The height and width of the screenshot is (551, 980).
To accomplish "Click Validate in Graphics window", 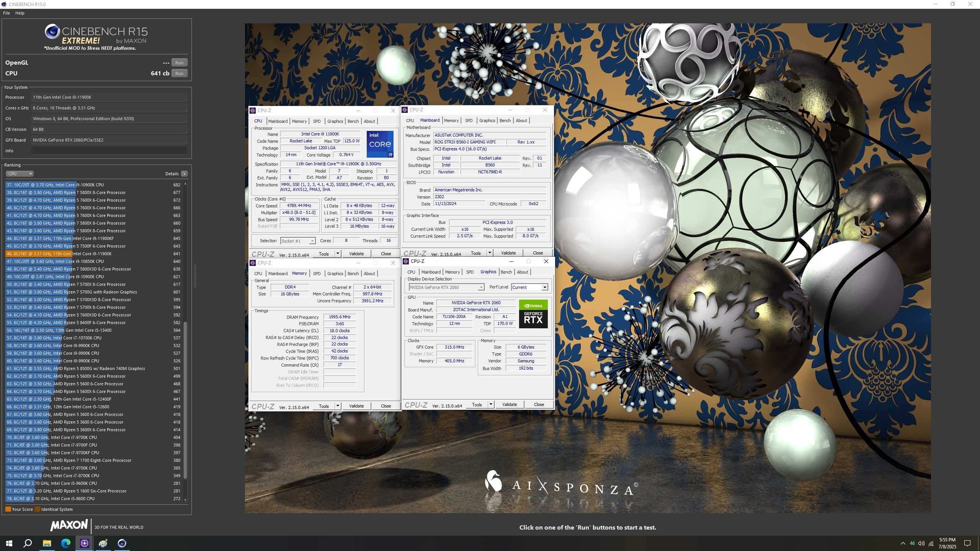I will click(510, 404).
